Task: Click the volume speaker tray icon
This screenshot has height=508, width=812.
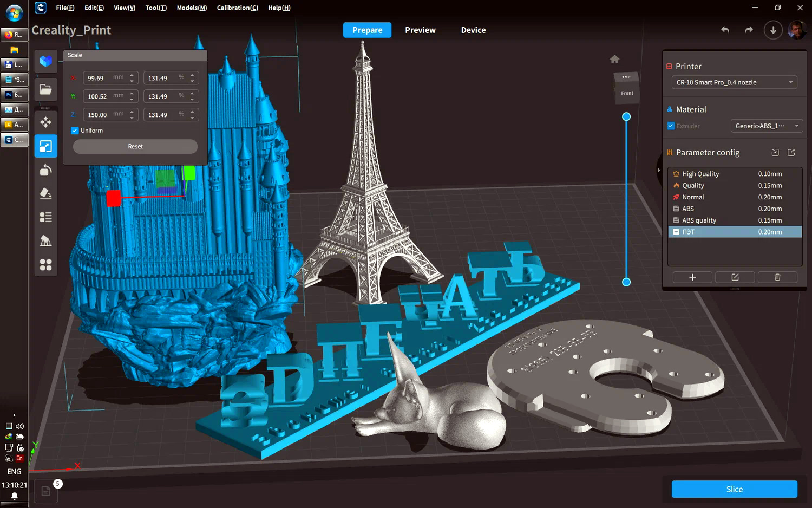Action: pyautogui.click(x=19, y=426)
